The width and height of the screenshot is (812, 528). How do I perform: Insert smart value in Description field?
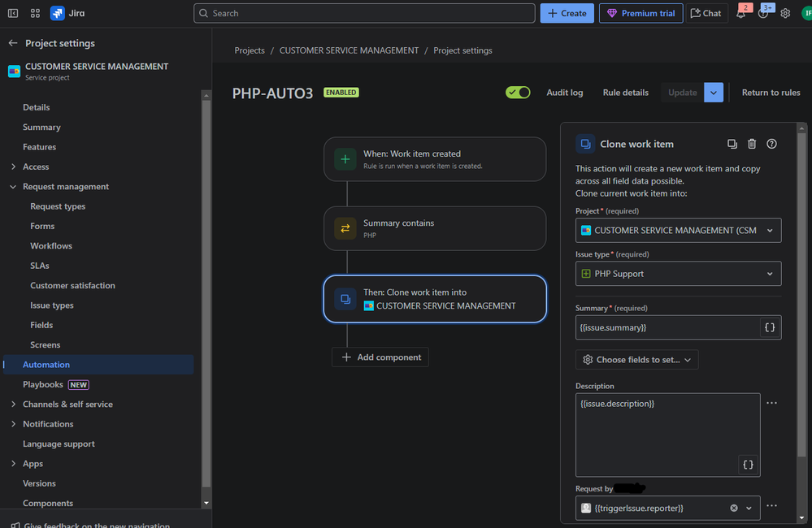click(748, 465)
